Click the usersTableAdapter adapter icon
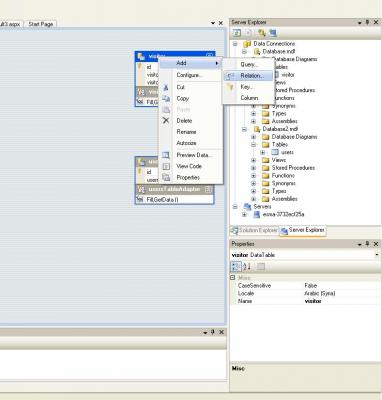This screenshot has width=382, height=400. [x=141, y=189]
